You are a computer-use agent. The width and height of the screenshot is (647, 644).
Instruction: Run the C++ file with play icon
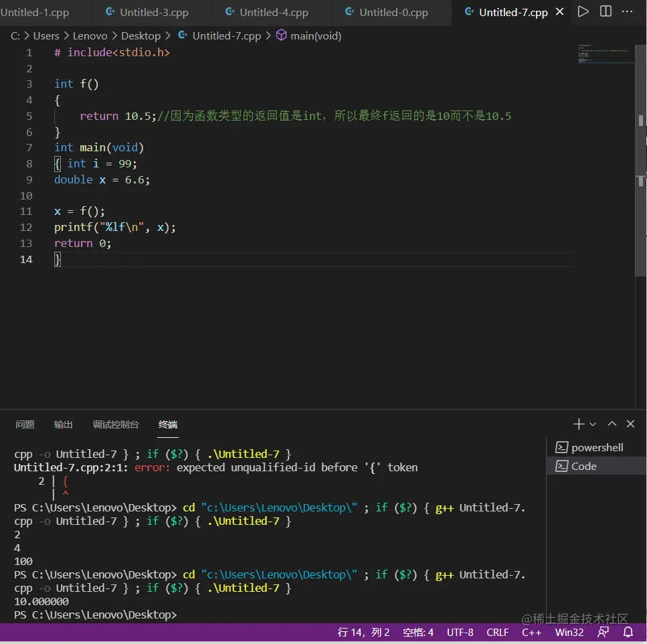(583, 11)
